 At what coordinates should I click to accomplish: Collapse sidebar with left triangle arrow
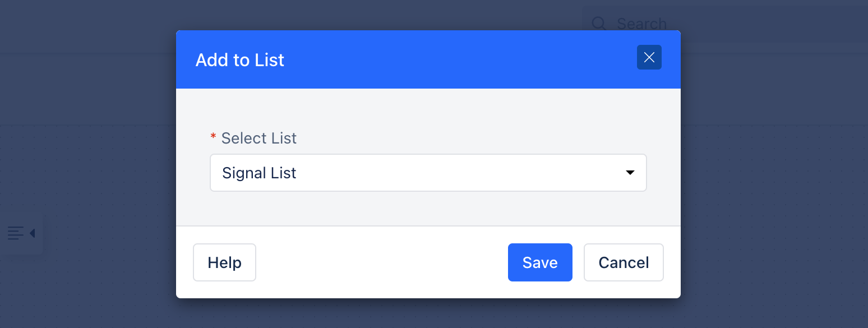[x=33, y=233]
